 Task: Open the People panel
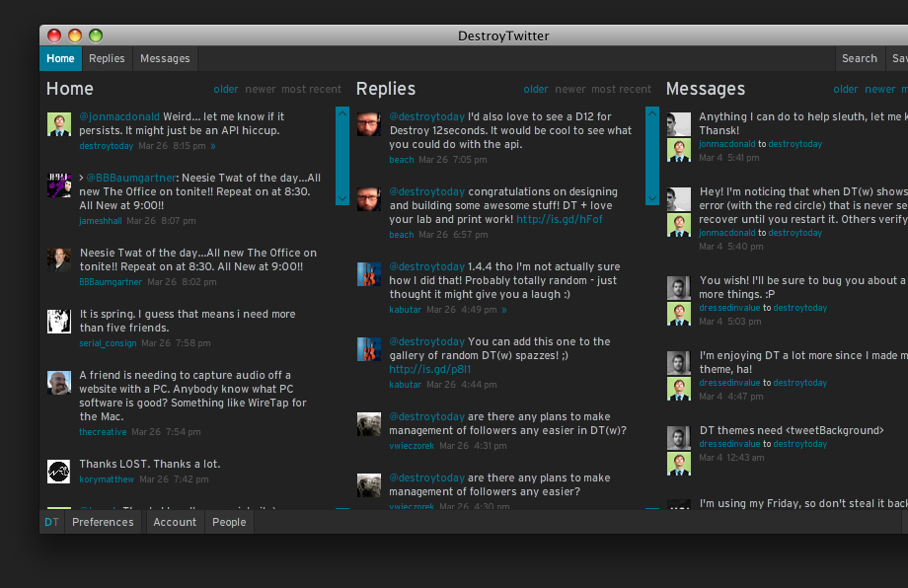[x=229, y=522]
